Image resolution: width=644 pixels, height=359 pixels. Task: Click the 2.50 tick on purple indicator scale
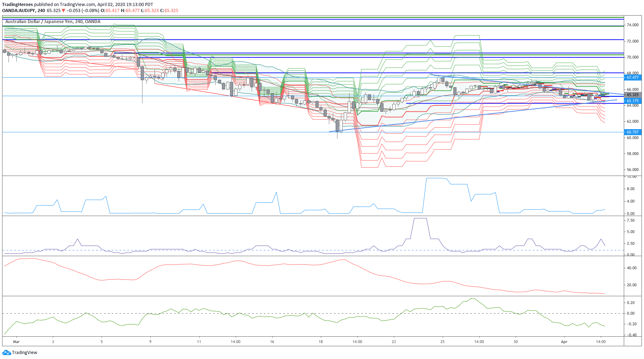coord(631,243)
